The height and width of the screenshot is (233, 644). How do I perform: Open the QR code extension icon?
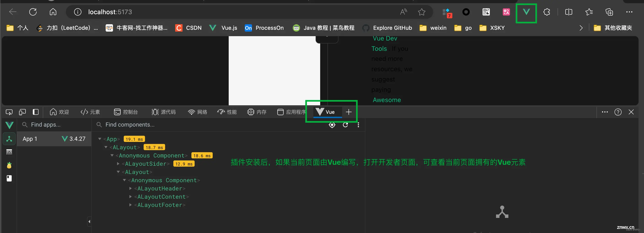tap(486, 12)
